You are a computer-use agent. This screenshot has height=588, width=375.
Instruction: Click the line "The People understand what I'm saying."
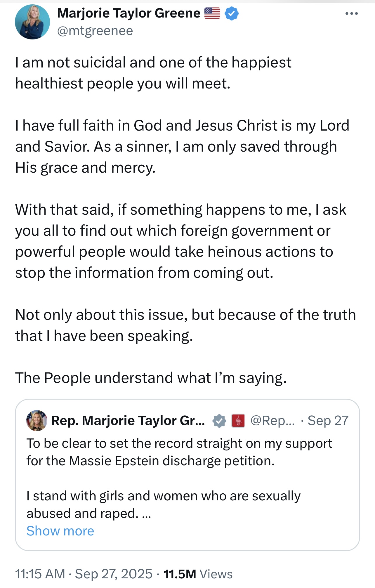pyautogui.click(x=151, y=378)
